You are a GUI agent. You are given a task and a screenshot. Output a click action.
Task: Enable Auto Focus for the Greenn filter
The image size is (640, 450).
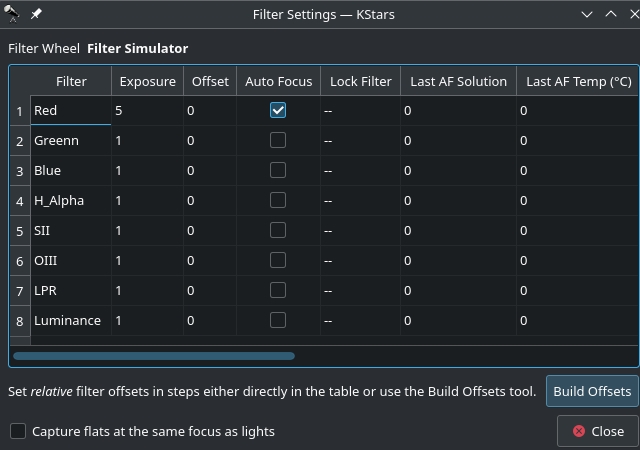tap(278, 140)
